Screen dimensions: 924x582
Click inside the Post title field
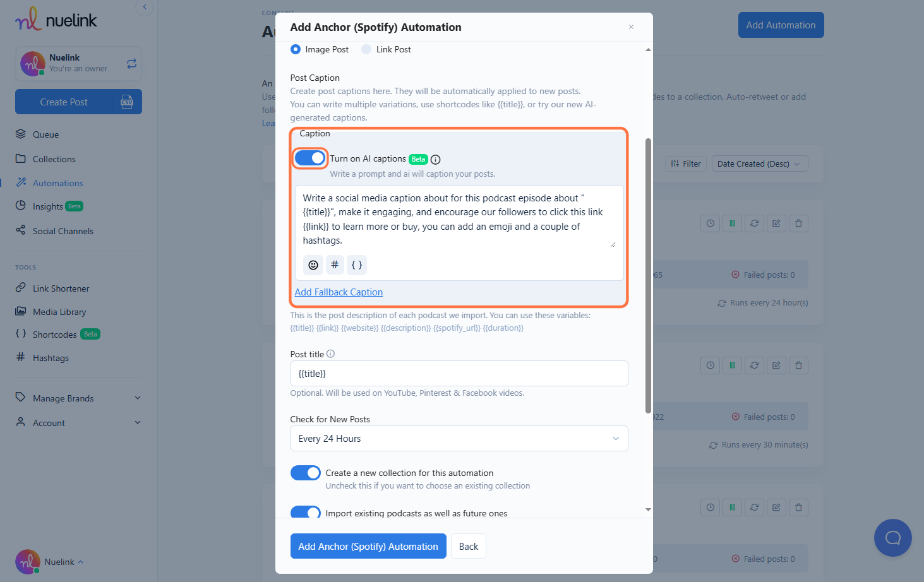[x=459, y=374]
